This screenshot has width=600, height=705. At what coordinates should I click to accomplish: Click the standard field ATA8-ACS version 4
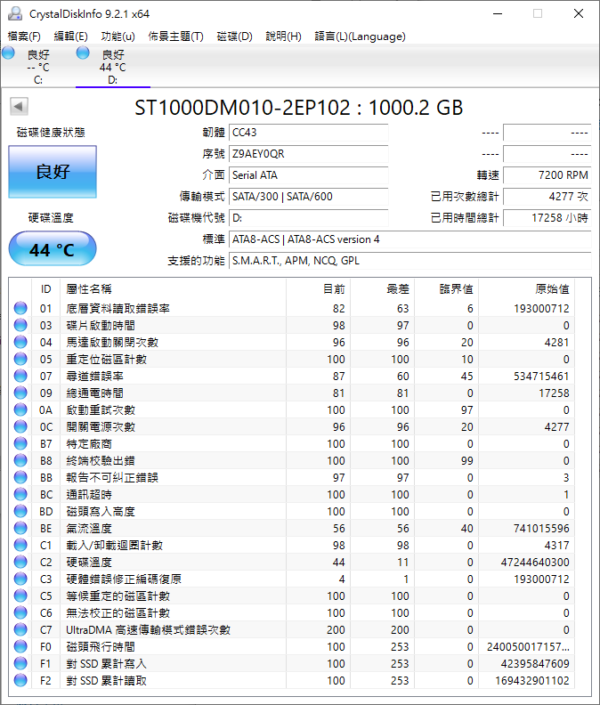[x=410, y=239]
